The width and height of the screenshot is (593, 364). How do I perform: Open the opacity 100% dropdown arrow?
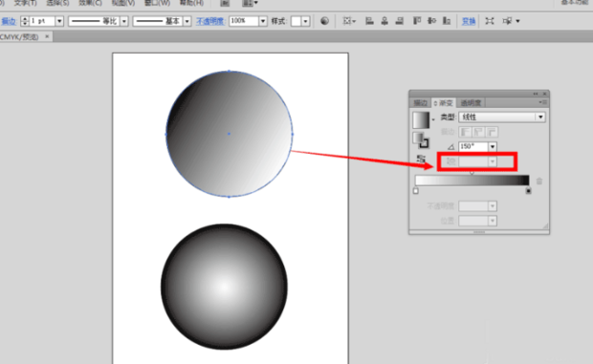click(x=262, y=21)
